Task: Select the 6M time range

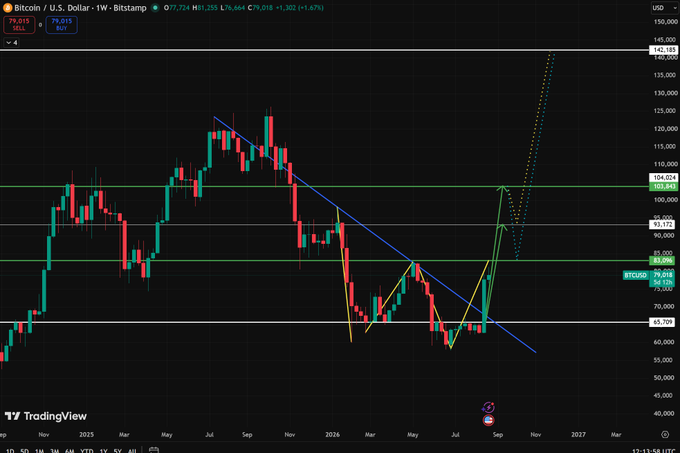Action: click(69, 450)
